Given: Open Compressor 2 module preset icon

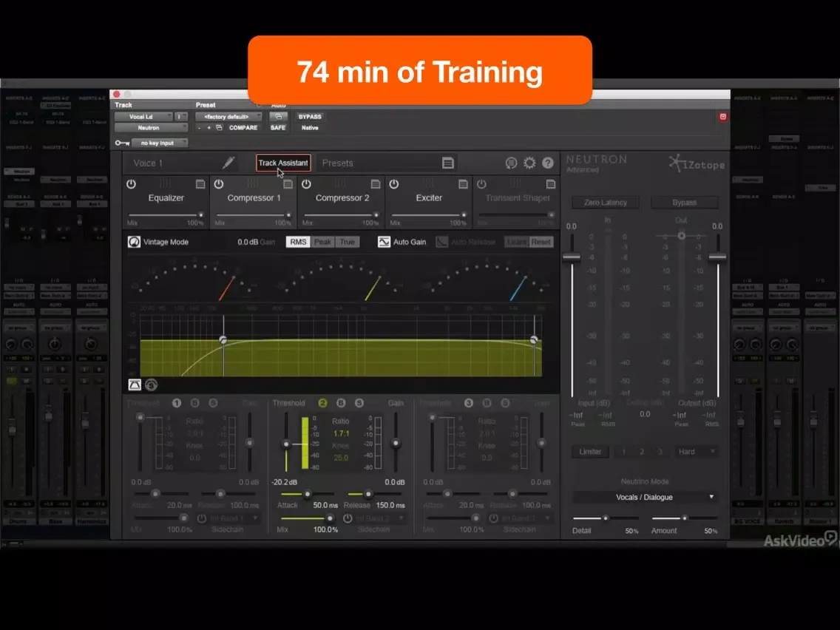Looking at the screenshot, I should point(376,184).
